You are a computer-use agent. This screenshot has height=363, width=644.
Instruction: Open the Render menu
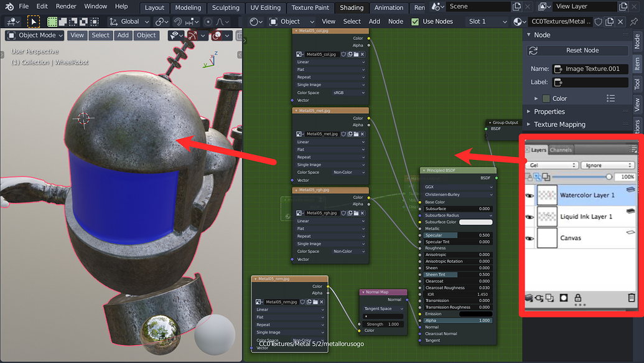(66, 7)
